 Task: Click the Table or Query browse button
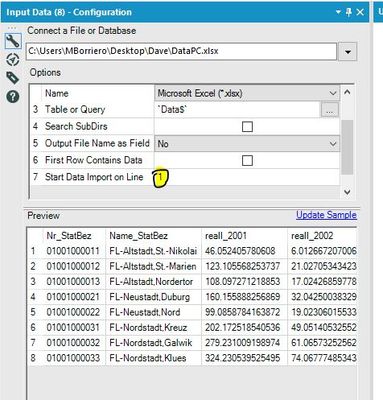pos(329,110)
